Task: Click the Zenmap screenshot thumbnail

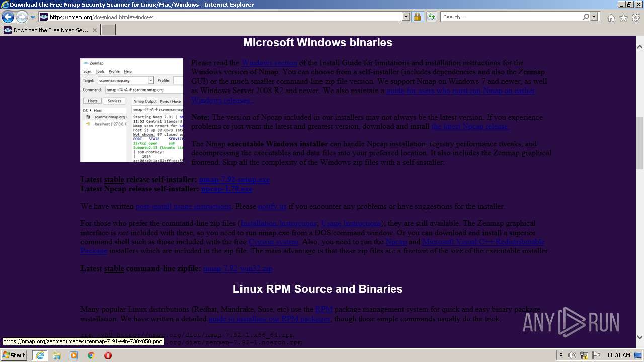Action: (x=132, y=110)
